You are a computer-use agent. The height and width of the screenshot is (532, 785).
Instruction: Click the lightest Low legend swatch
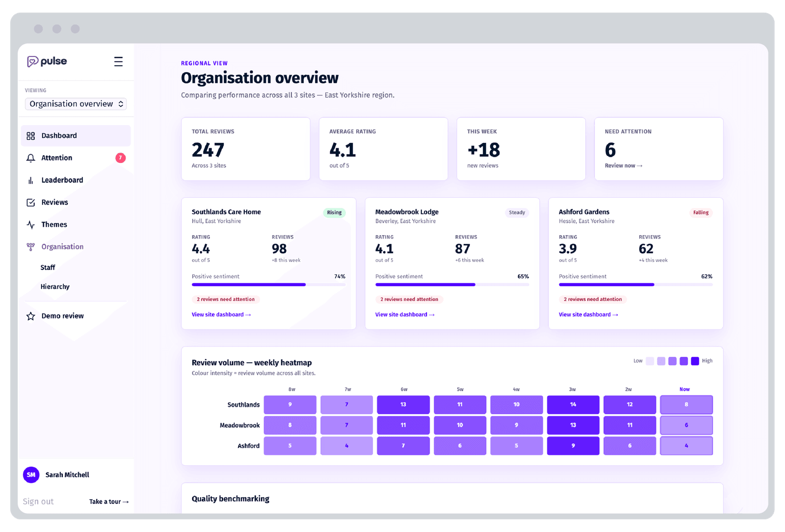pyautogui.click(x=650, y=361)
